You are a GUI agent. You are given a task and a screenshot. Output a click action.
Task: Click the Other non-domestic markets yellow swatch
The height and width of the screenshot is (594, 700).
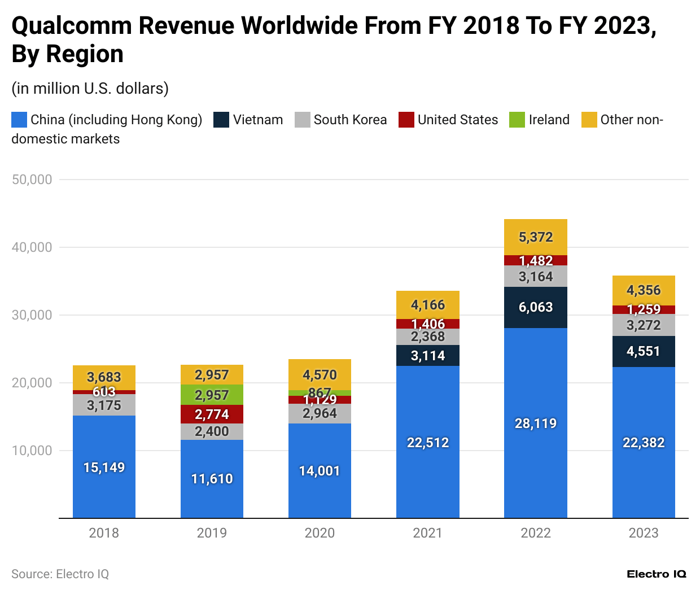pyautogui.click(x=589, y=120)
